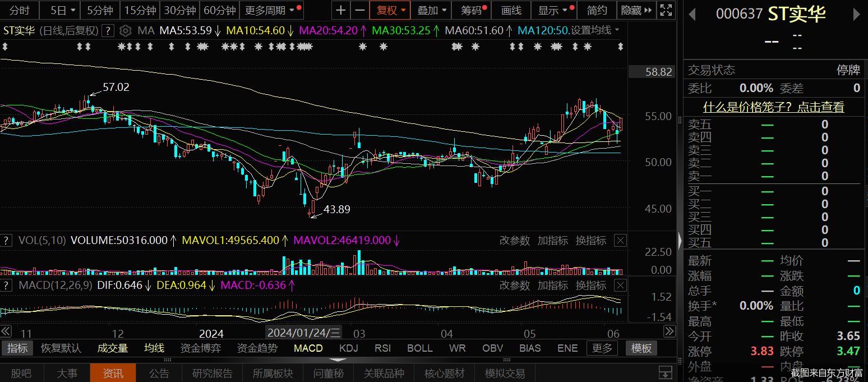The image size is (868, 382).
Task: Open 更多 indicators list
Action: coord(602,348)
